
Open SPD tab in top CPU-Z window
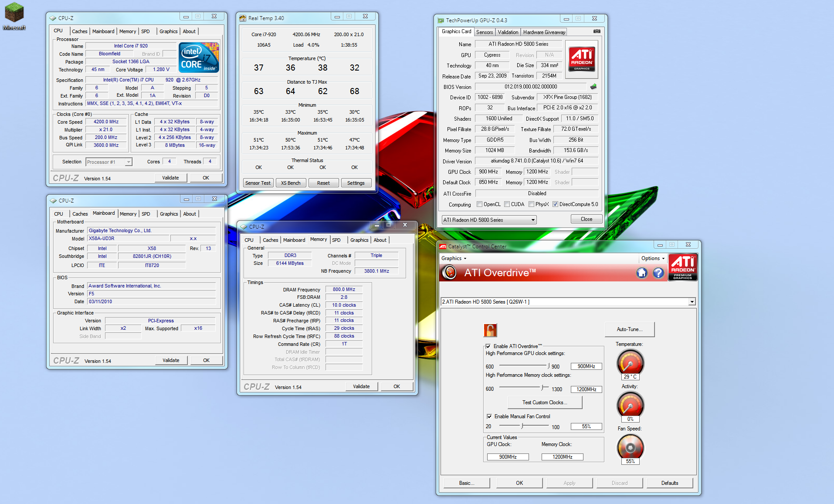[x=146, y=31]
